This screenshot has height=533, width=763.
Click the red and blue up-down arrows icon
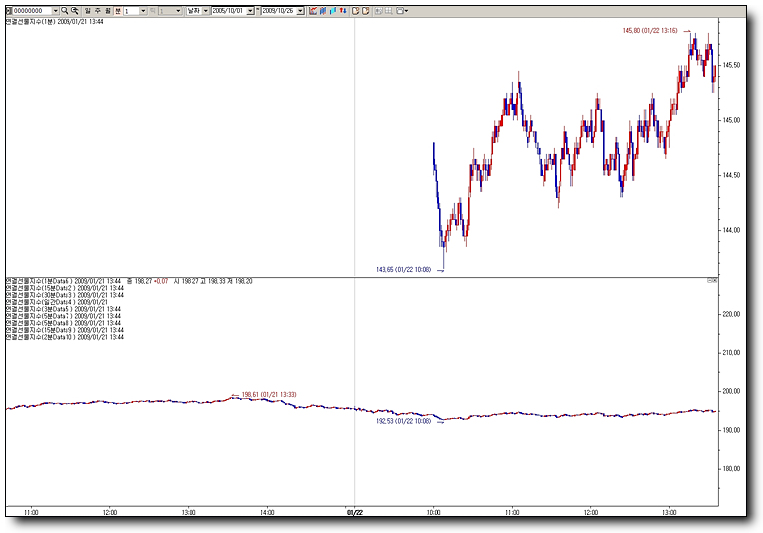tap(343, 10)
